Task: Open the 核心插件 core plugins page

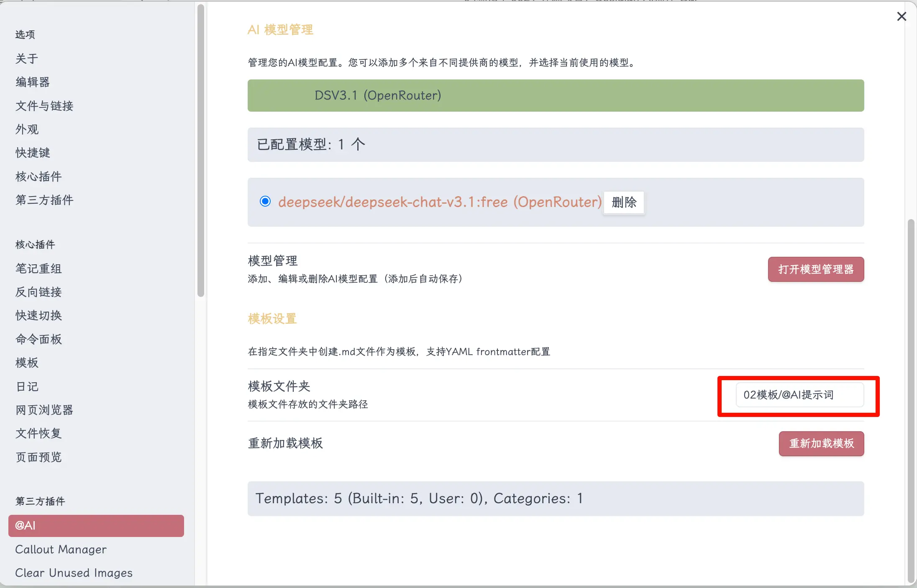Action: [38, 176]
